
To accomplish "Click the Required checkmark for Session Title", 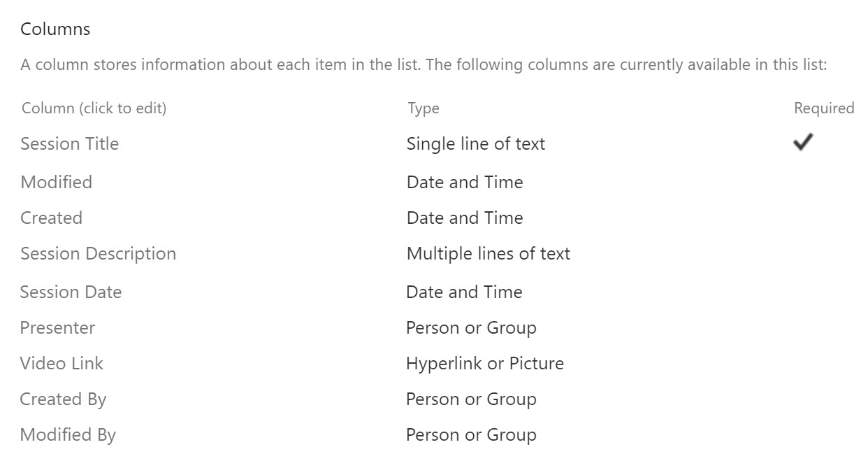I will pos(803,143).
